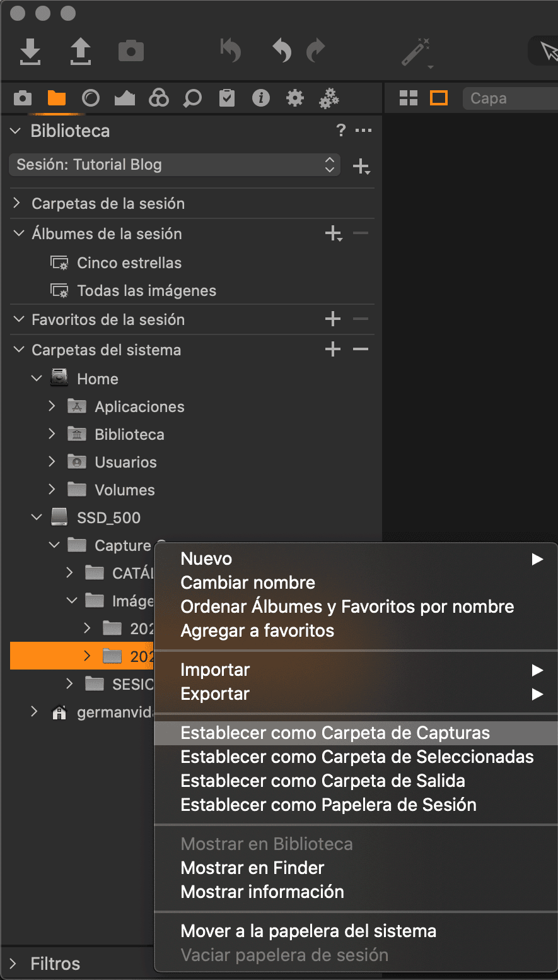The height and width of the screenshot is (980, 558).
Task: Switch to single image viewer mode
Action: click(x=439, y=98)
